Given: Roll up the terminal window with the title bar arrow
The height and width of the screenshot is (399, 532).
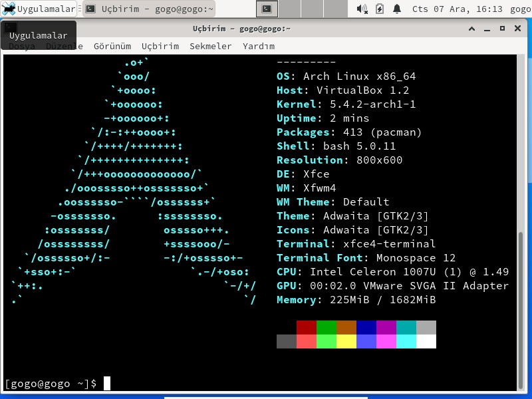Looking at the screenshot, I should click(471, 29).
